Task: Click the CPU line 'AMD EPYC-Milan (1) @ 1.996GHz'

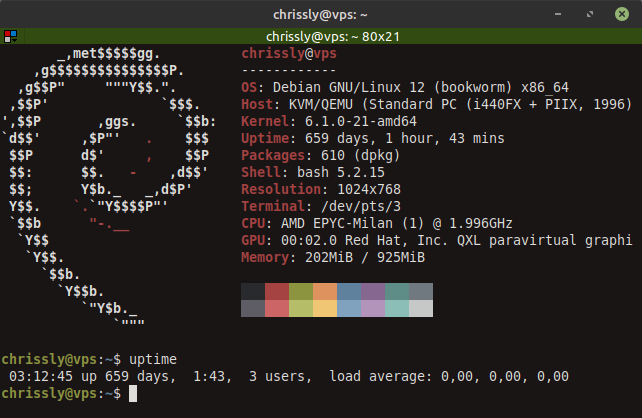Action: (x=397, y=224)
